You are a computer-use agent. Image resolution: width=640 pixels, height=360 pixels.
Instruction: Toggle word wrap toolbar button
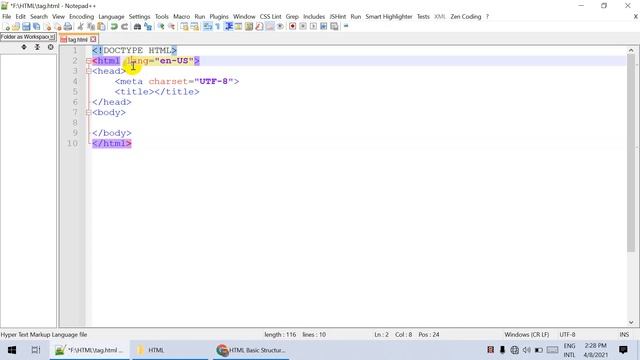[x=208, y=27]
